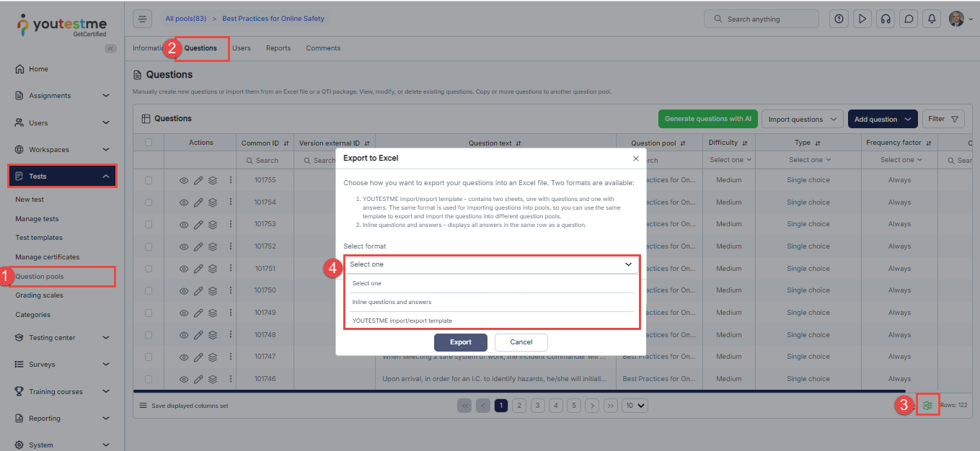Check the select-all header checkbox
Viewport: 980px width, 451px height.
coord(149,143)
